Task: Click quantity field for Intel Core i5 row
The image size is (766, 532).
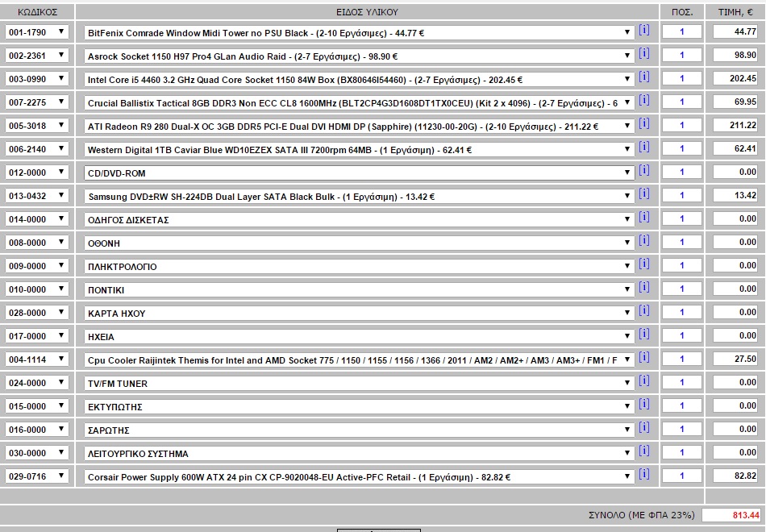Action: pyautogui.click(x=682, y=79)
